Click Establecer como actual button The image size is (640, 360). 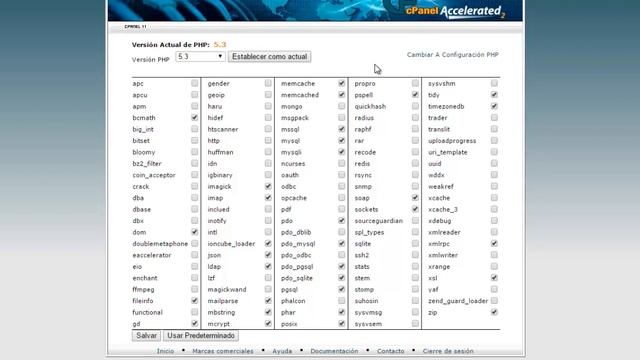coord(269,56)
